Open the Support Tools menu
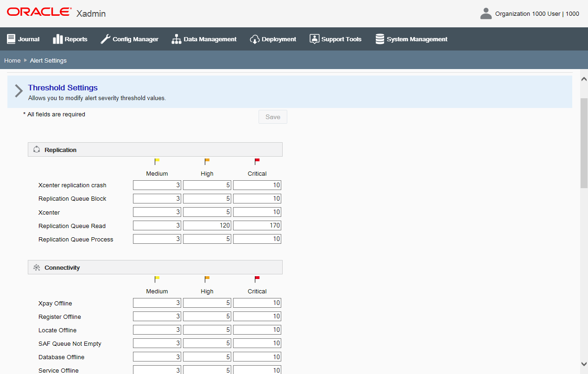The image size is (588, 374). click(335, 39)
